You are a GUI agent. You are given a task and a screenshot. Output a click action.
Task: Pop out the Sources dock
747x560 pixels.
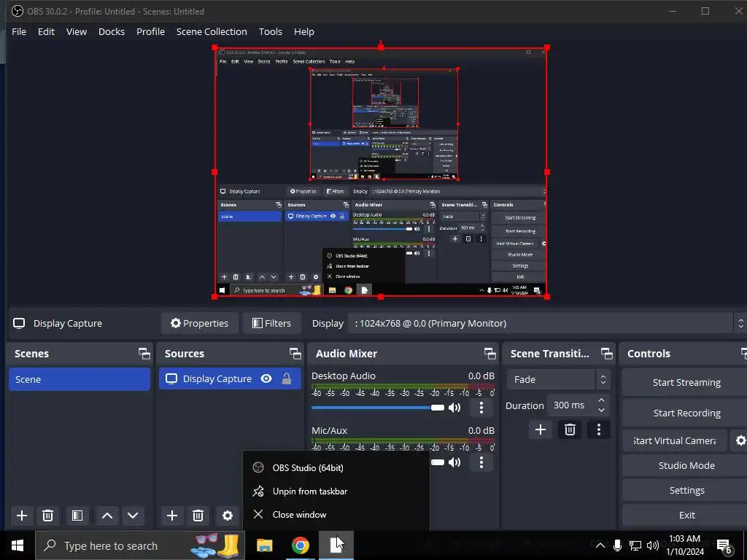(295, 354)
